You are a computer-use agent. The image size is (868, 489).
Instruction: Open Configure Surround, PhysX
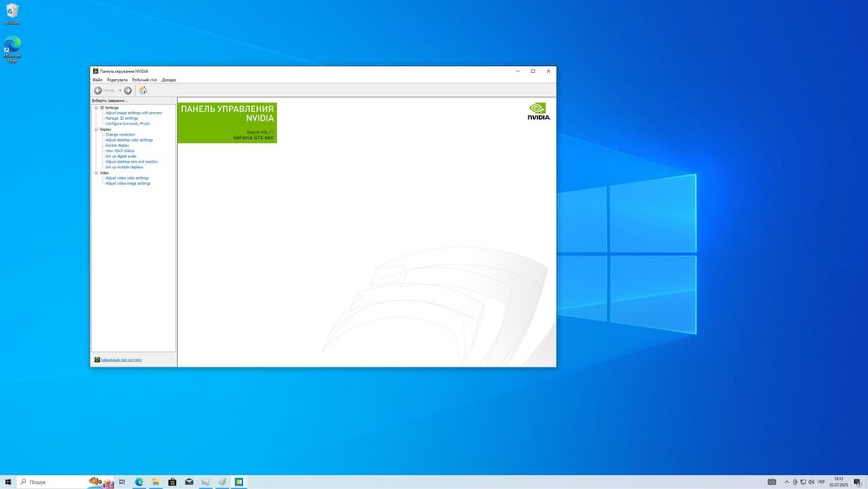point(128,123)
